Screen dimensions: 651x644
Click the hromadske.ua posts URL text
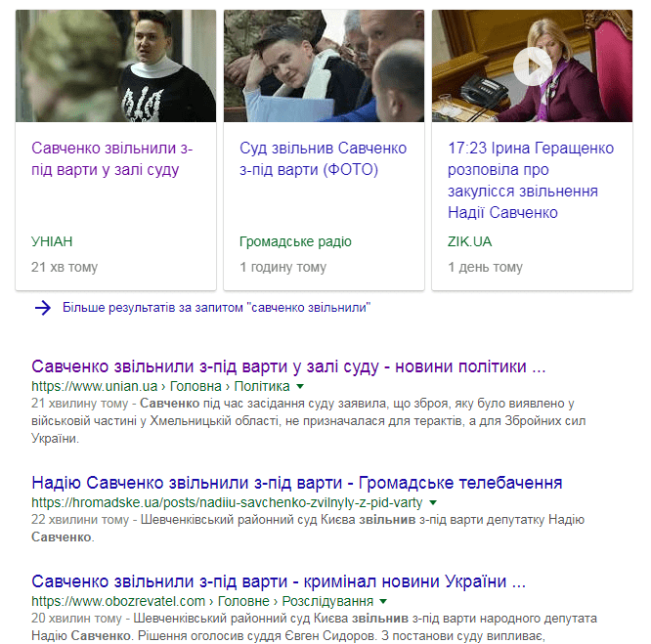point(227,502)
